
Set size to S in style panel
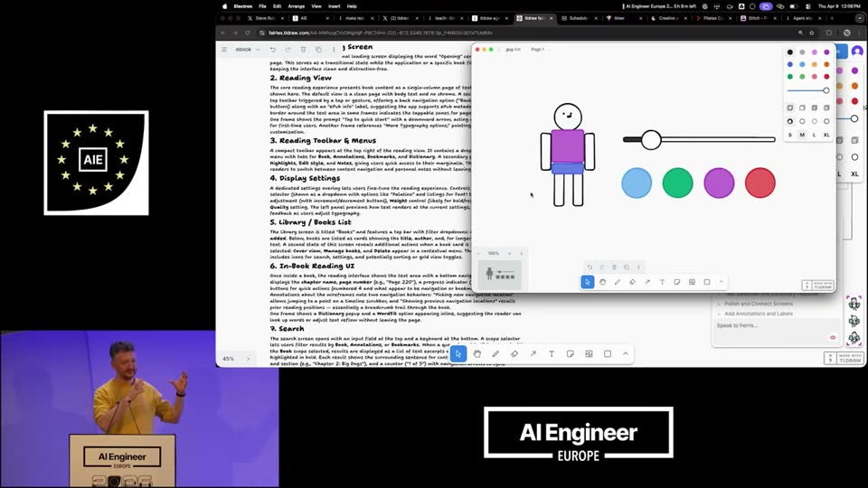(x=790, y=135)
